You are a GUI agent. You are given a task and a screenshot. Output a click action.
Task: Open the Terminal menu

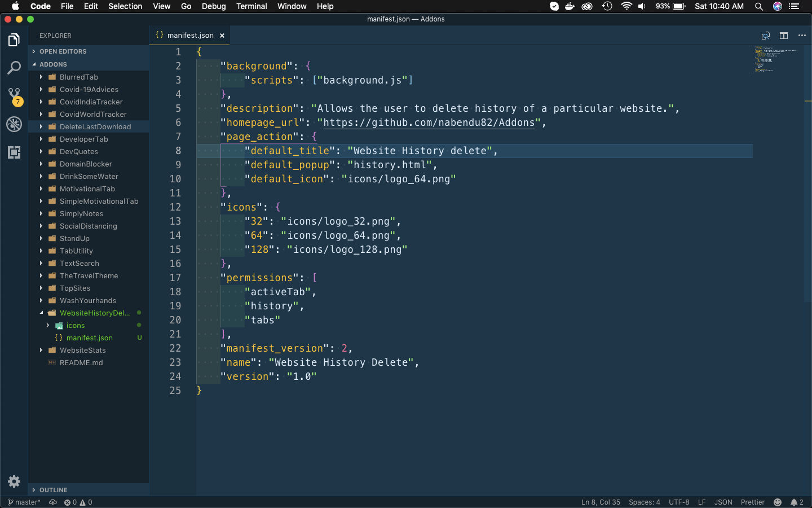(251, 6)
